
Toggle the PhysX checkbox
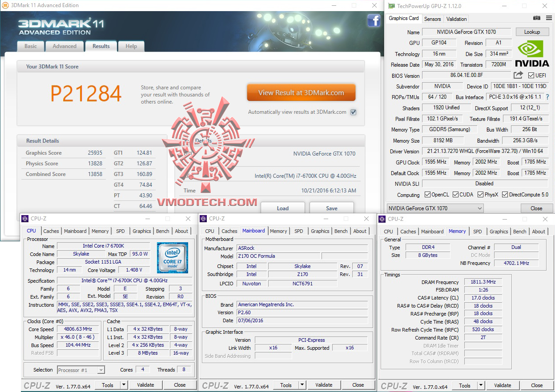(x=481, y=195)
